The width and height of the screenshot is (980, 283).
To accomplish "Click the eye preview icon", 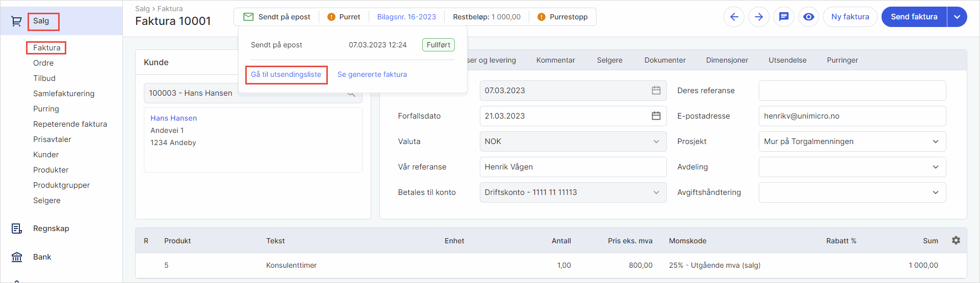I will (x=809, y=17).
